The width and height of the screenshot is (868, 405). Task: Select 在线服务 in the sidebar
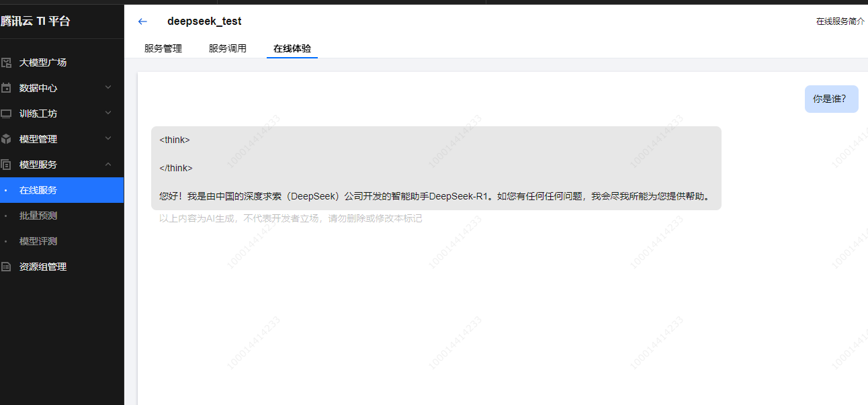pyautogui.click(x=62, y=190)
